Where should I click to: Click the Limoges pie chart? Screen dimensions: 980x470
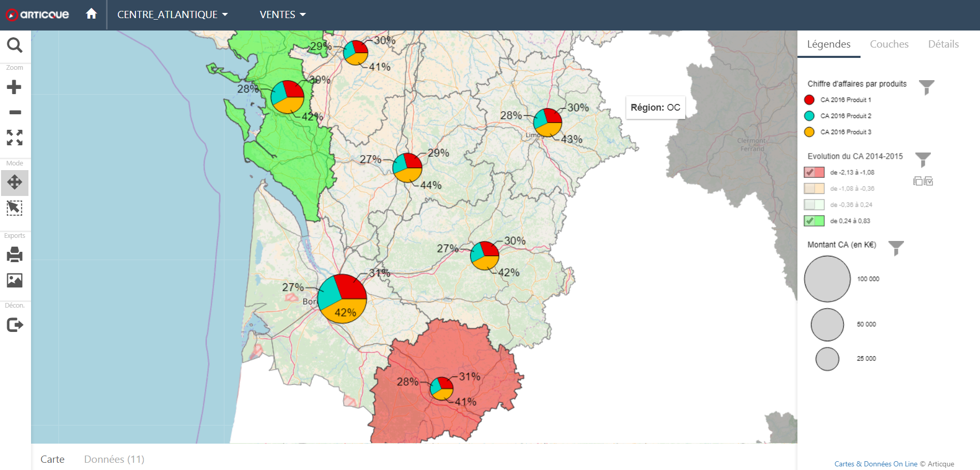[x=548, y=123]
